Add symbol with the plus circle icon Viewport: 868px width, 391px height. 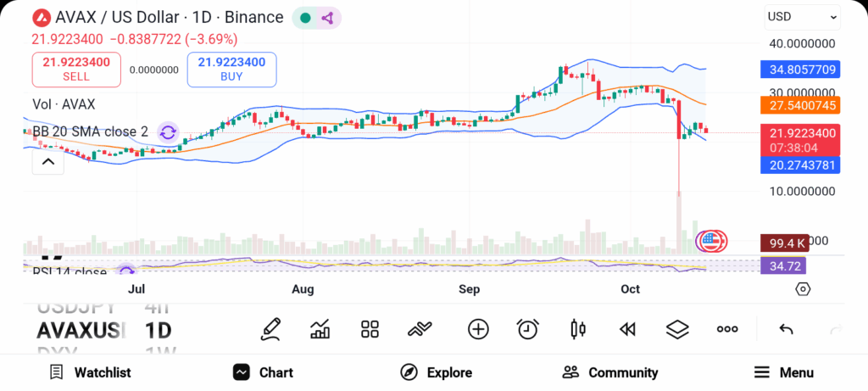[x=478, y=329]
